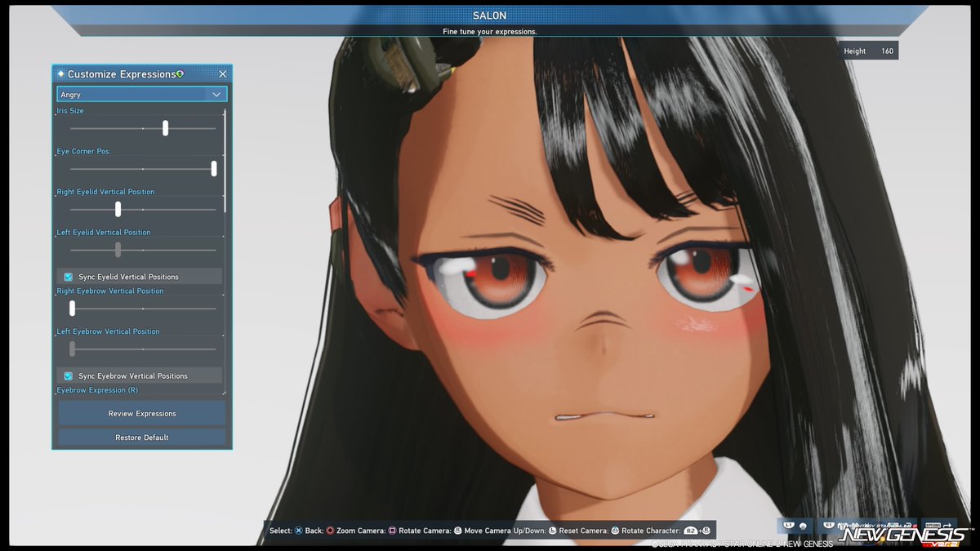The image size is (980, 551).
Task: Toggle Sync Eyebrow Vertical Positions checkbox
Action: pyautogui.click(x=69, y=376)
